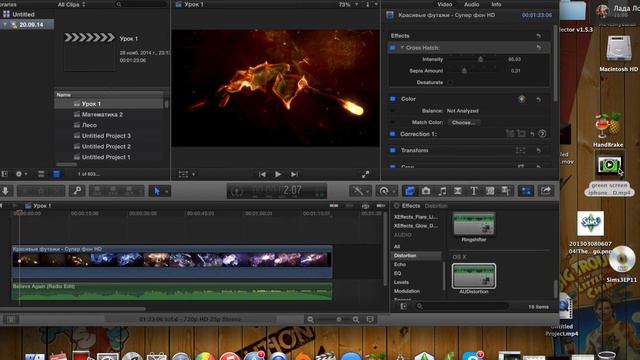Open the Transitions browser icon
Image resolution: width=640 pixels, height=360 pixels.
click(x=458, y=191)
